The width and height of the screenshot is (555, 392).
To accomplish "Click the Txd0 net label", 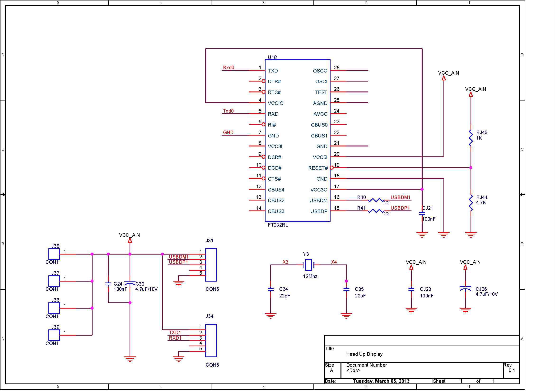I will (x=228, y=111).
